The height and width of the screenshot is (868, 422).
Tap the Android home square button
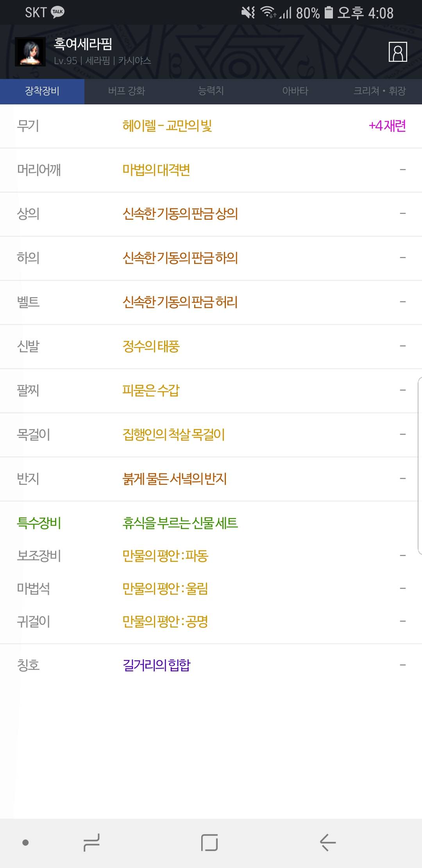click(209, 842)
